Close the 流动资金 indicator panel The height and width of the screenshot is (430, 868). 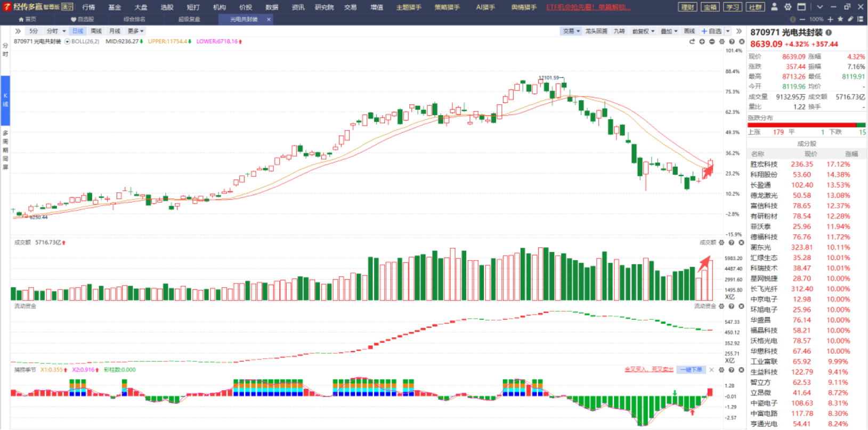tap(741, 306)
